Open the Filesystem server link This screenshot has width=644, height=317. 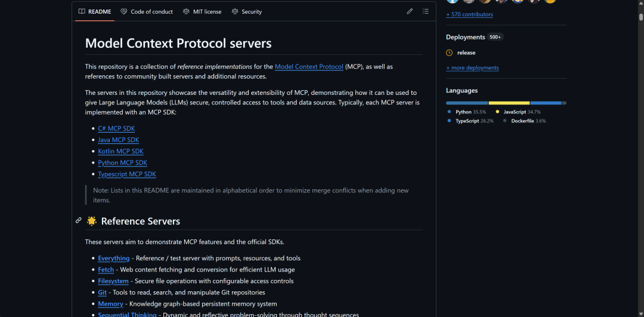click(x=113, y=281)
